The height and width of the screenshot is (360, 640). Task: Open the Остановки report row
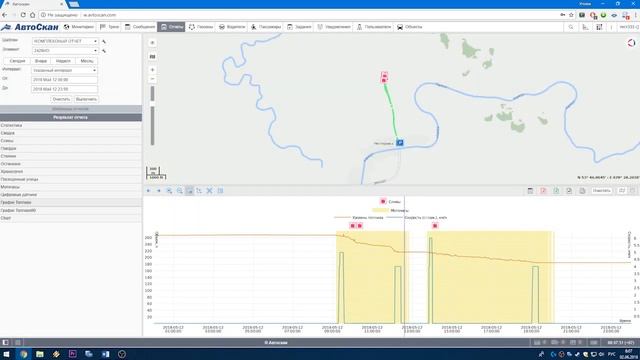71,164
